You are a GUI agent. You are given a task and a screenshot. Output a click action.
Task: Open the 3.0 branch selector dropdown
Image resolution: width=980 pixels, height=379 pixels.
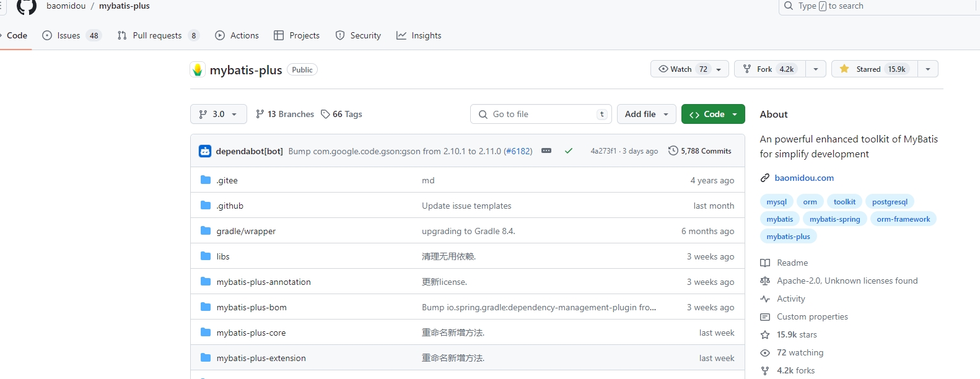point(218,114)
